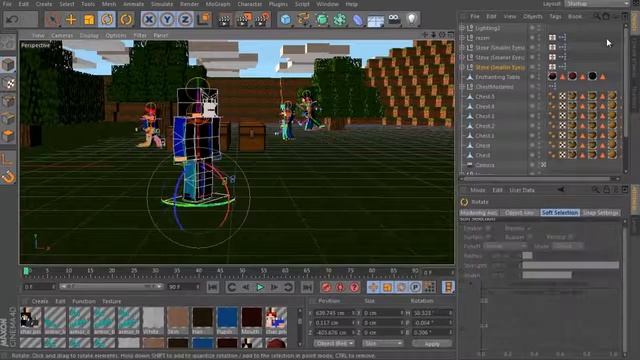
Task: Play the animation forward
Action: [x=260, y=287]
